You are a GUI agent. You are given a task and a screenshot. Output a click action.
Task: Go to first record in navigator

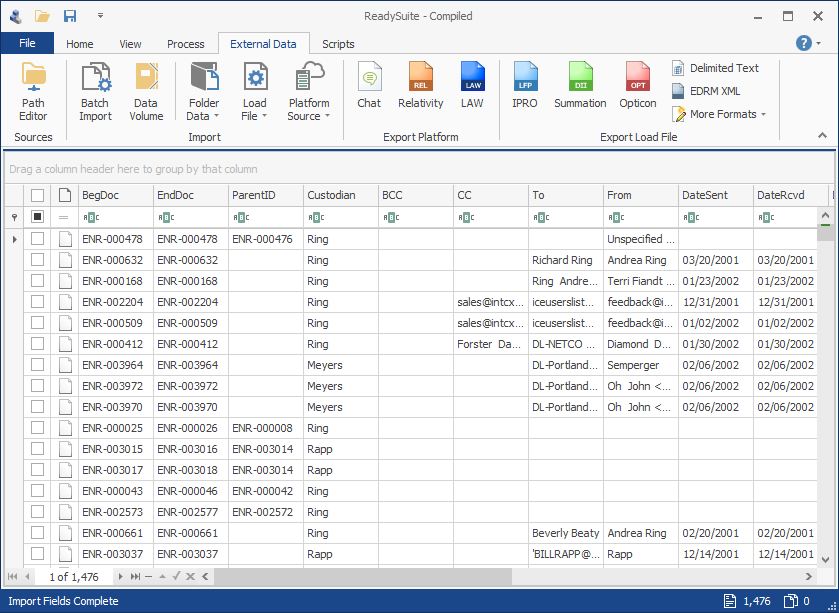click(12, 577)
